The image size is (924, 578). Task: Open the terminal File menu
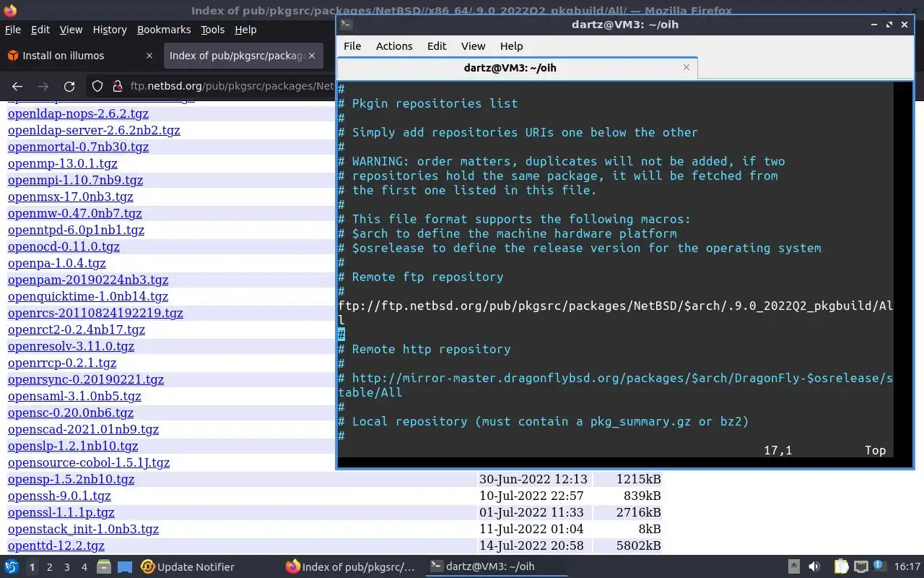[x=352, y=46]
